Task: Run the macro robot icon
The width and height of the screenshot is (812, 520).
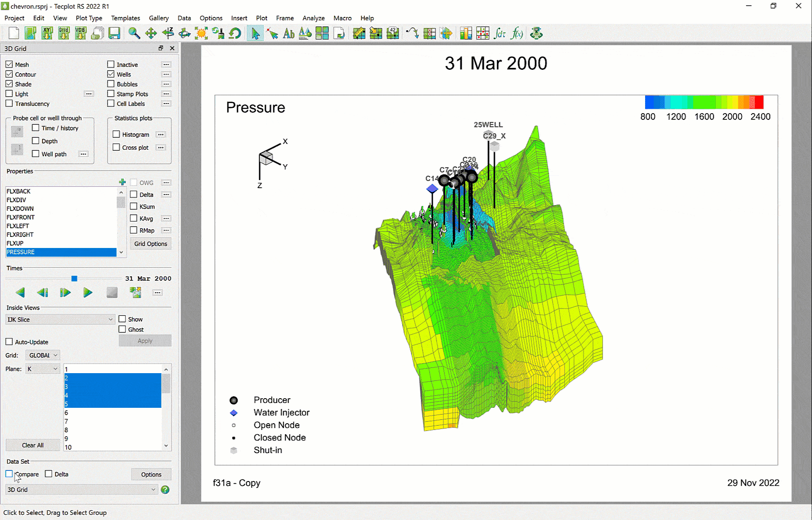Action: pos(536,33)
